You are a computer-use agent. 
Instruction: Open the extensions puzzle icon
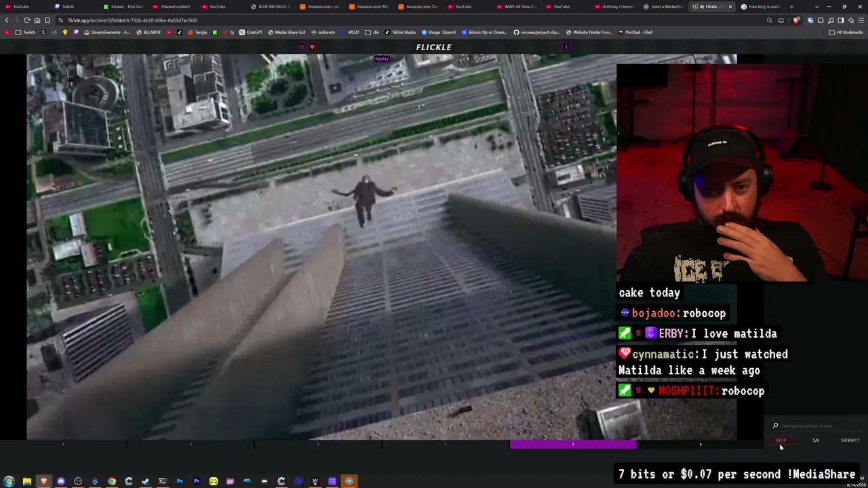click(821, 20)
